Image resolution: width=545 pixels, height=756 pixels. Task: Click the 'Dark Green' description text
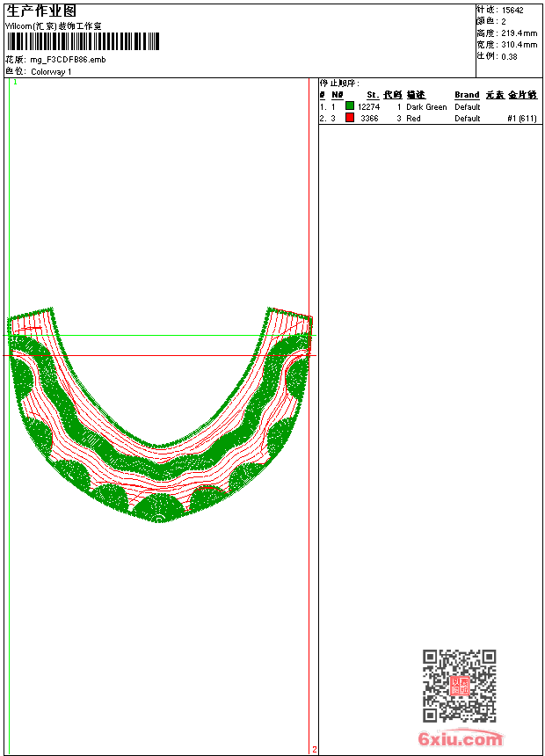click(x=426, y=107)
